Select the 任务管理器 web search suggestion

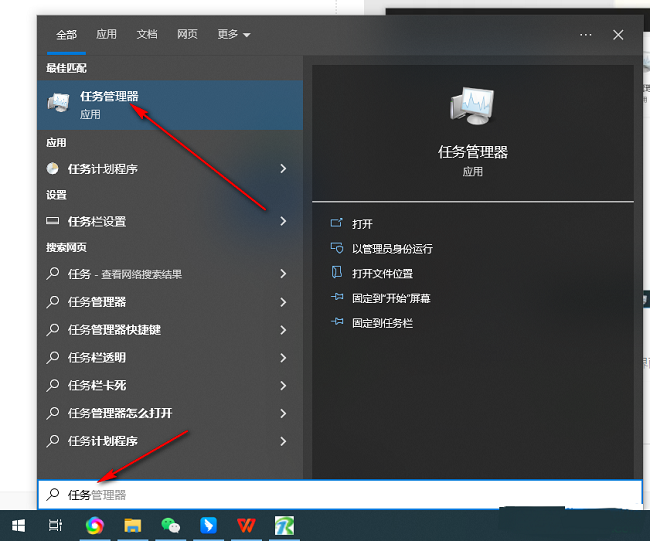pos(170,302)
